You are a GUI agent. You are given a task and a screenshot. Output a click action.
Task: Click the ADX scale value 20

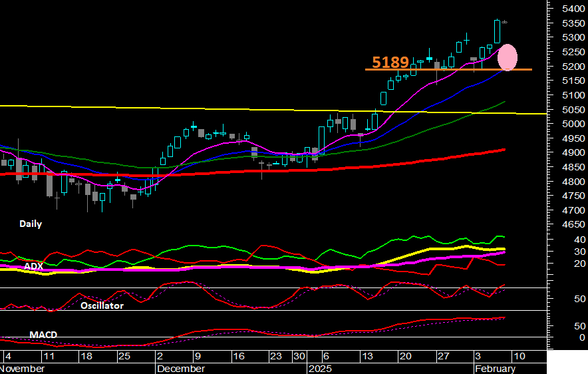click(579, 264)
